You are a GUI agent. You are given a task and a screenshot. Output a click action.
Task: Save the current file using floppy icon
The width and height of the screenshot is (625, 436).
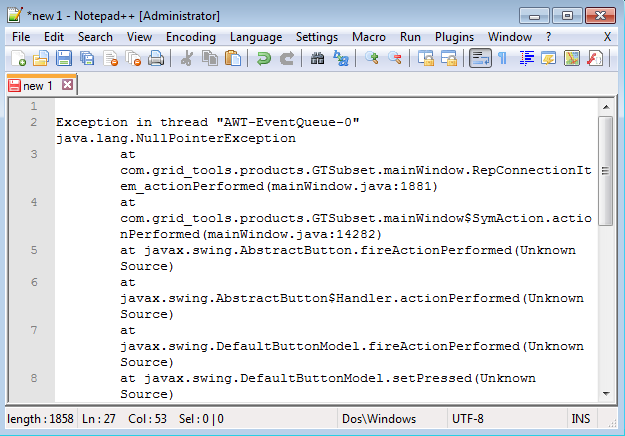tap(64, 59)
